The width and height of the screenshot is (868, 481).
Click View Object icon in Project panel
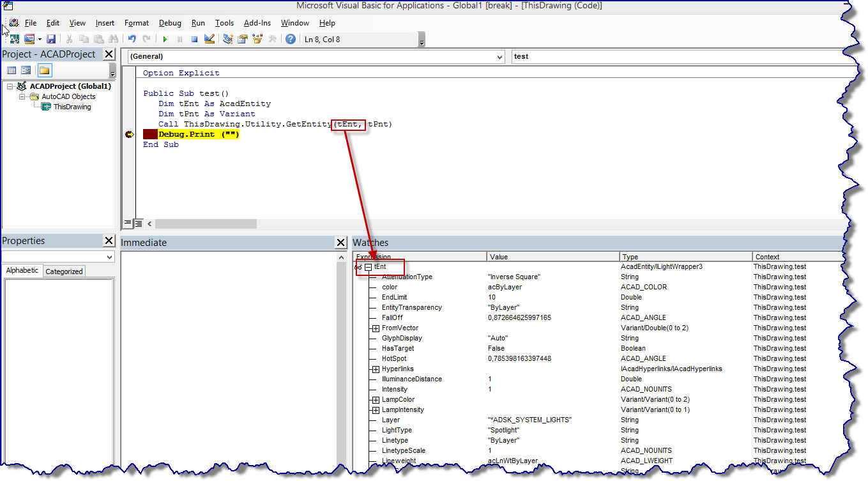26,70
